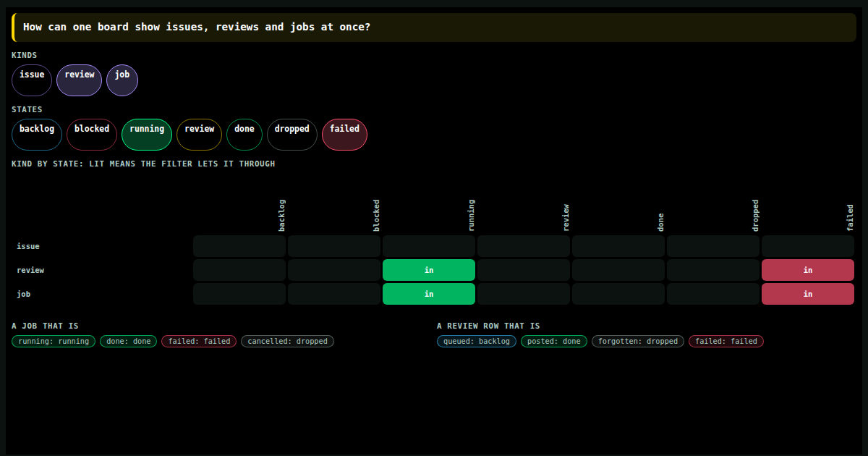
Task: Click the 'cancelled: dropped' legend chip
Action: tap(287, 341)
